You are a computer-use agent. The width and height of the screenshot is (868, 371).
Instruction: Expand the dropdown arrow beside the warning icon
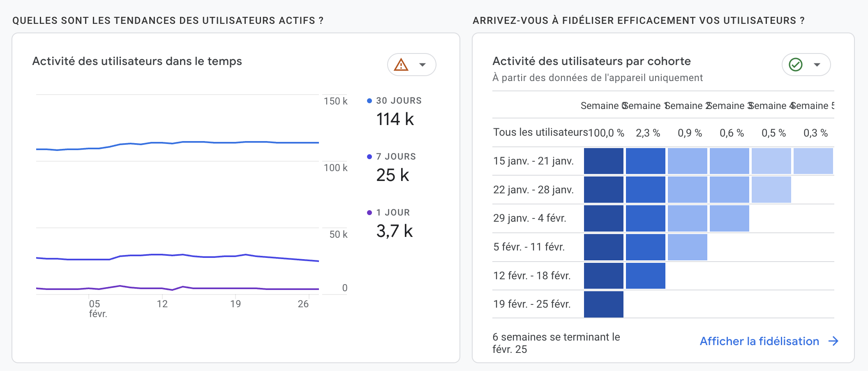[x=422, y=65]
